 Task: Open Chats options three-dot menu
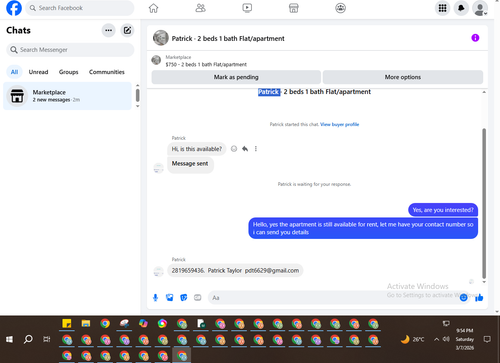click(x=108, y=30)
